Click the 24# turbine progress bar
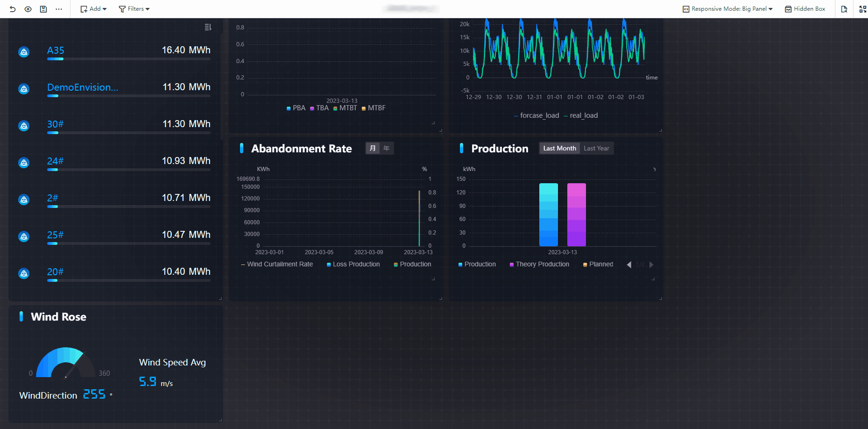The height and width of the screenshot is (429, 868). click(128, 170)
